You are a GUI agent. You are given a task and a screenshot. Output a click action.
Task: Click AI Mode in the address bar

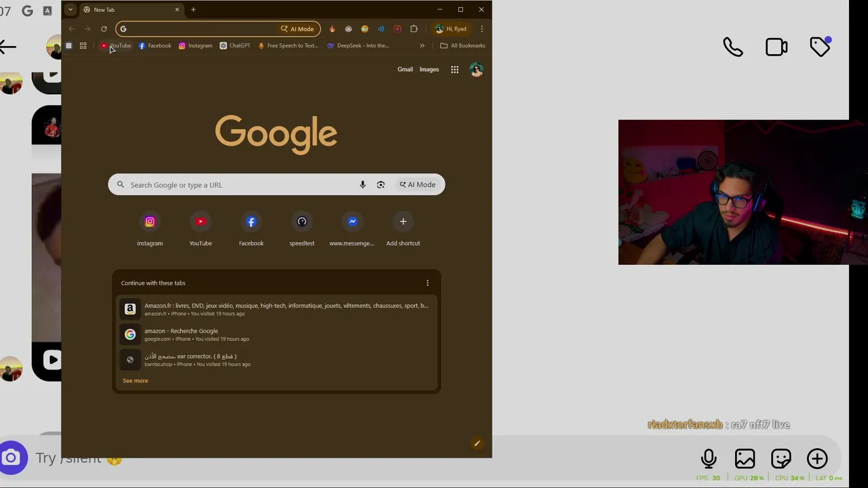[x=298, y=29]
